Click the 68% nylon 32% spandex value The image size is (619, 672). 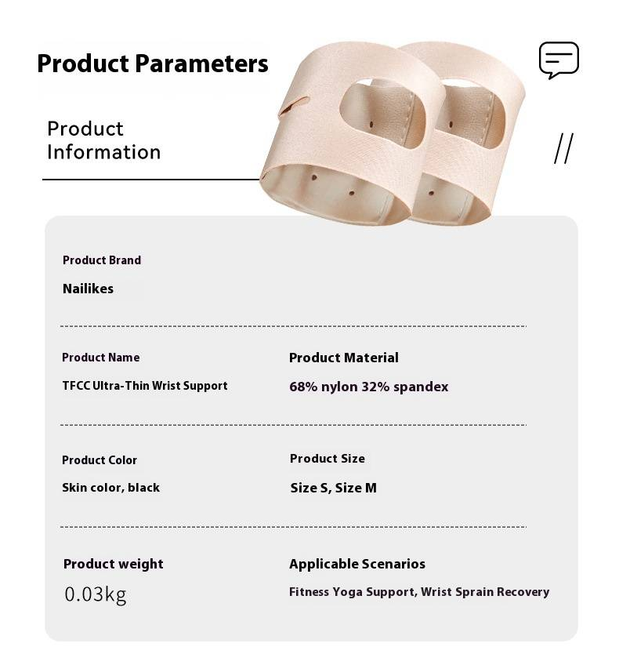368,387
